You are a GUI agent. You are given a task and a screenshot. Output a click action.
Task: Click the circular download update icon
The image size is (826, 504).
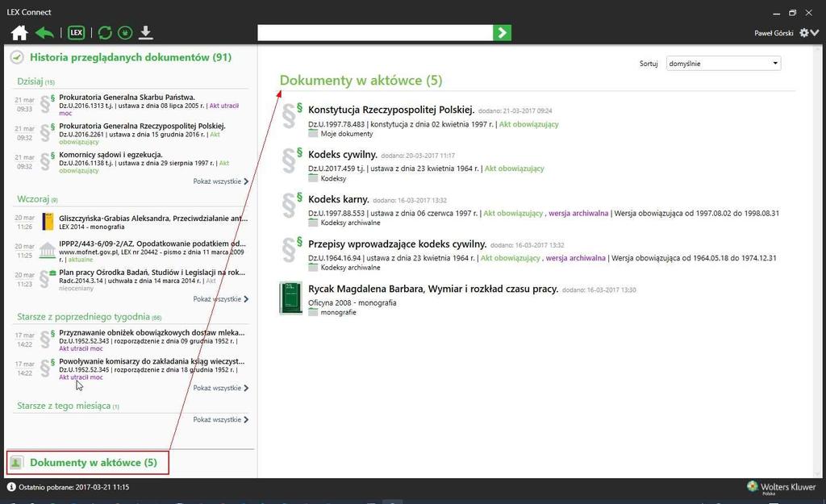click(x=125, y=32)
